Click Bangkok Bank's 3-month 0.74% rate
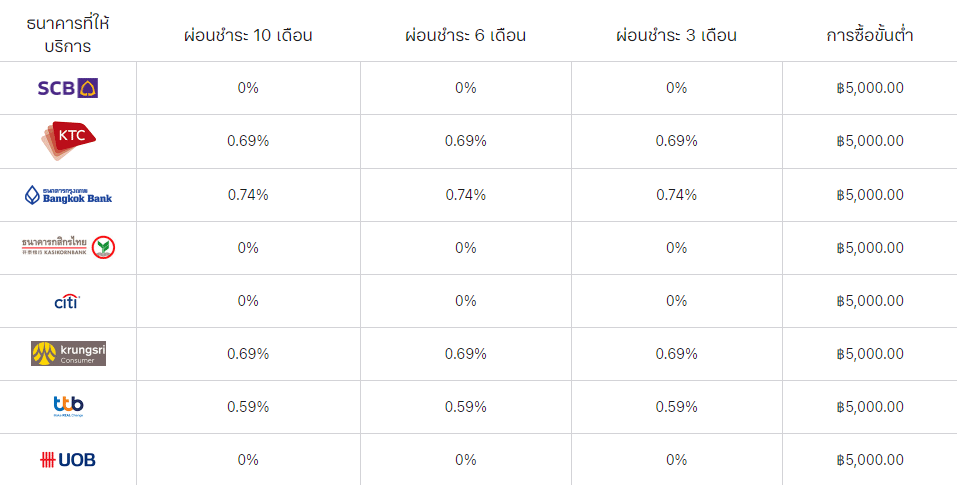The width and height of the screenshot is (957, 485). [676, 195]
